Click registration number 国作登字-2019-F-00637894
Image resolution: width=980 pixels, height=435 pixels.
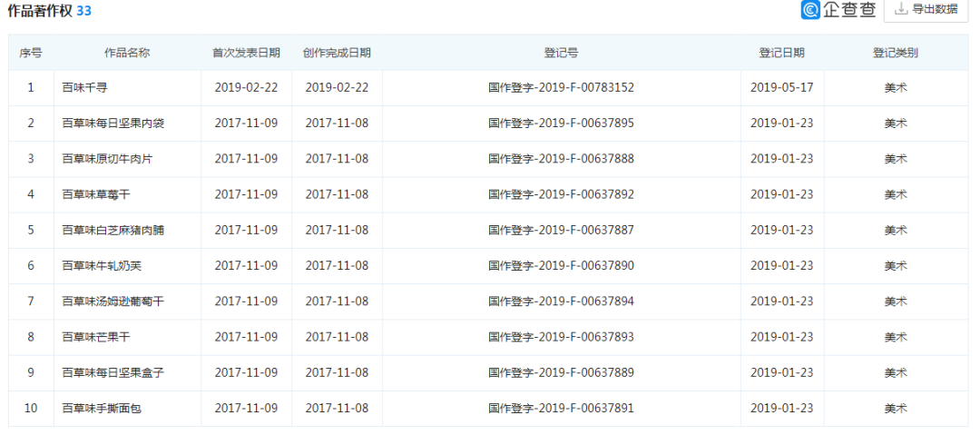(562, 302)
